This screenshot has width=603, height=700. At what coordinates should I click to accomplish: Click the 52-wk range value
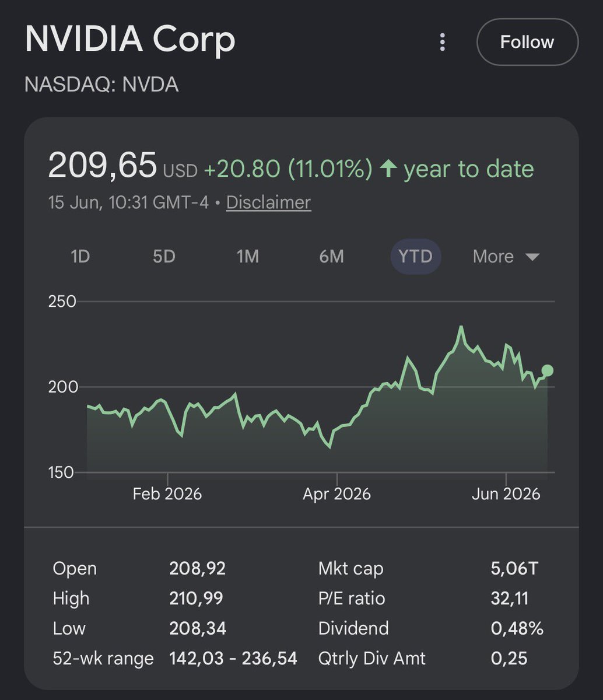click(233, 659)
